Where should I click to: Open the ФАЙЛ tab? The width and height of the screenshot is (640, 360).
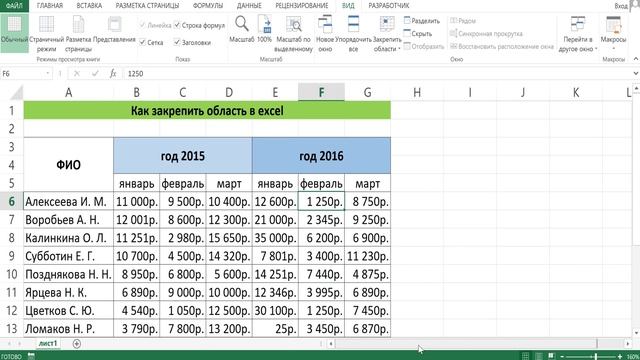[x=14, y=6]
